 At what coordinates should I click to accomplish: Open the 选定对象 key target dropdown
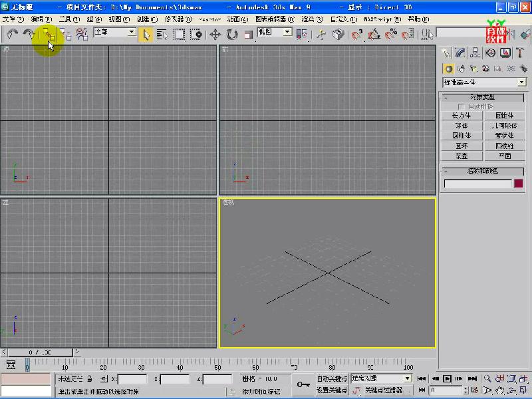click(x=381, y=378)
